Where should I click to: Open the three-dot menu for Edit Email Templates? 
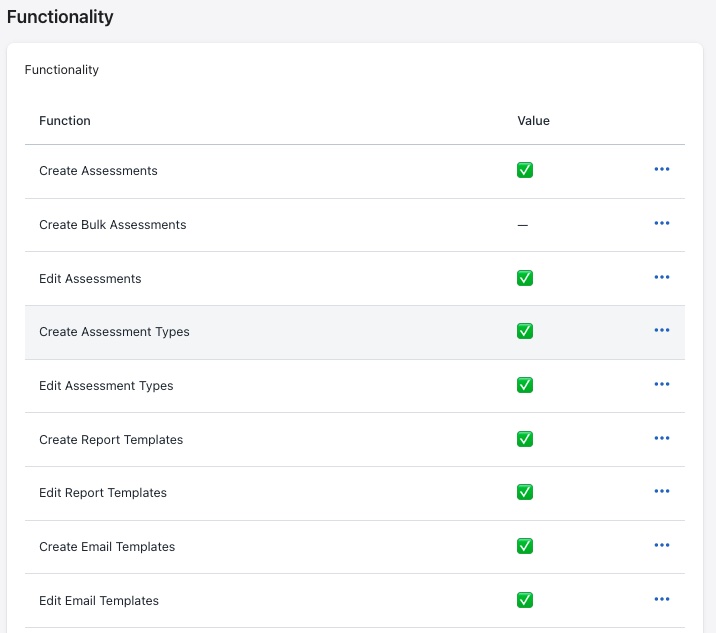pyautogui.click(x=661, y=599)
